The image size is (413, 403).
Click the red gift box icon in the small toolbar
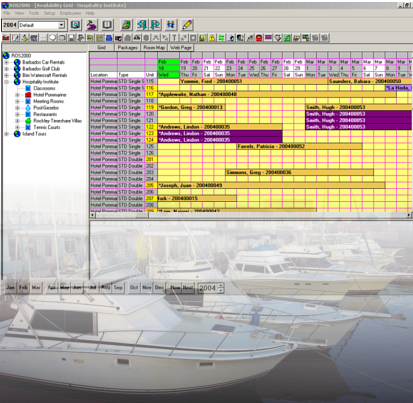coord(6,38)
